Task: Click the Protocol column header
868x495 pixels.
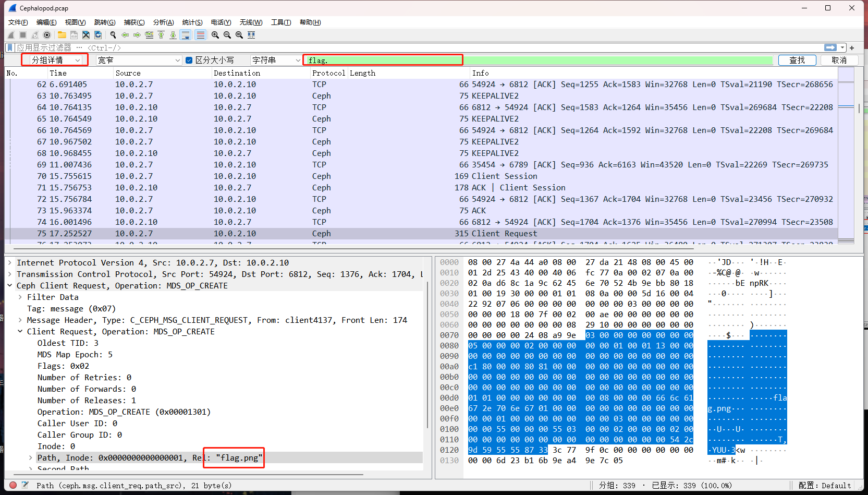Action: coord(329,73)
